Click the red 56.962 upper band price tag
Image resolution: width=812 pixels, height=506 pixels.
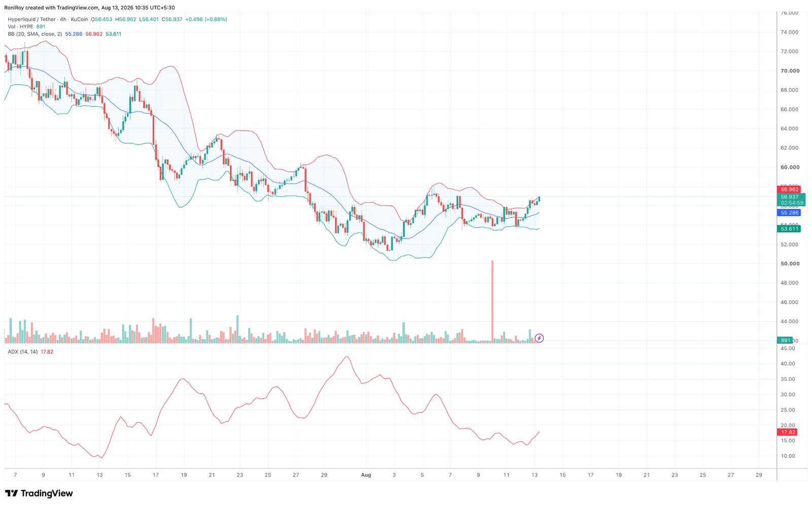tap(789, 190)
